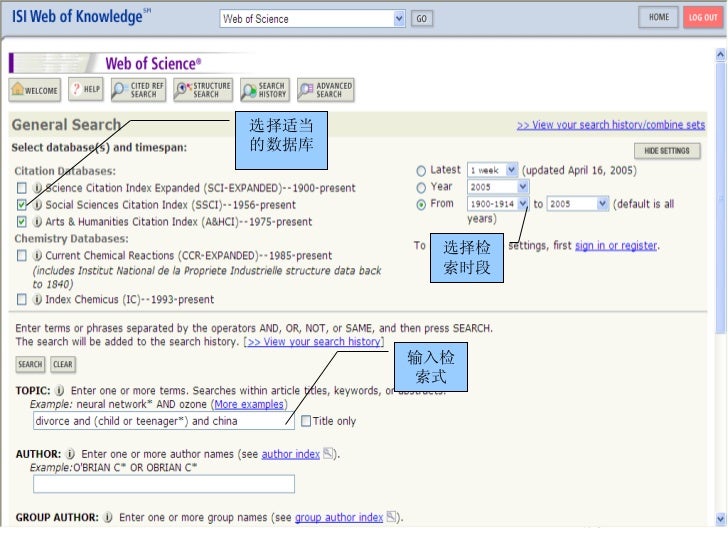Viewport: 728px width, 546px height.
Task: Open the to 2005 end year dropdown
Action: [x=578, y=204]
